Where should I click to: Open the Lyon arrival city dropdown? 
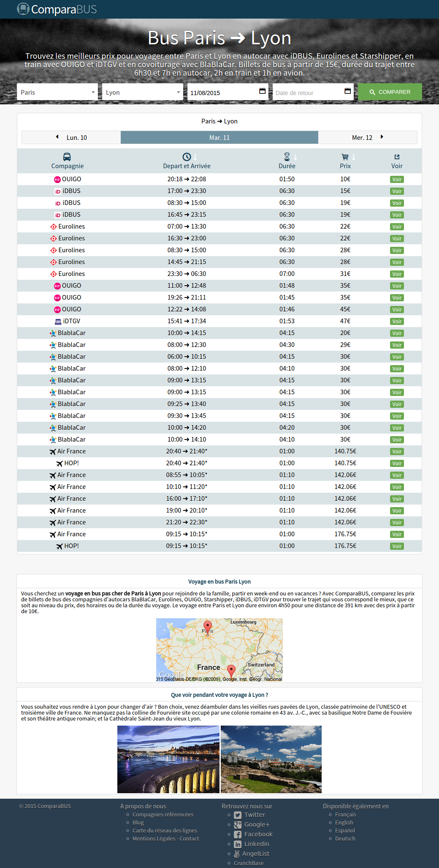coord(143,92)
